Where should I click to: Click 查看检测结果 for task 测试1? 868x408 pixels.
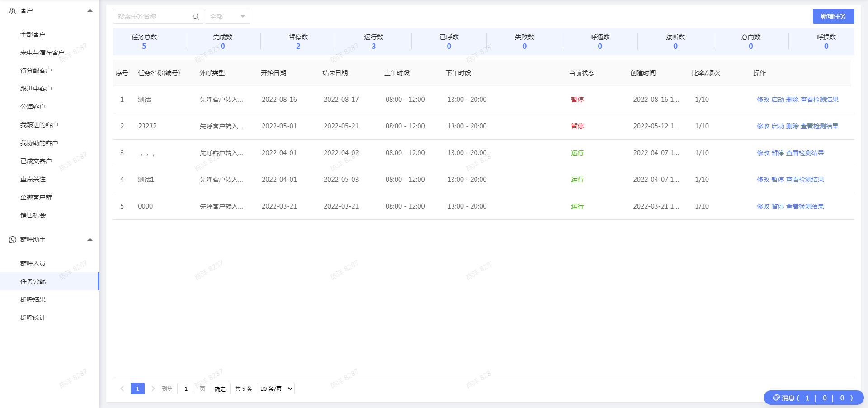click(805, 180)
